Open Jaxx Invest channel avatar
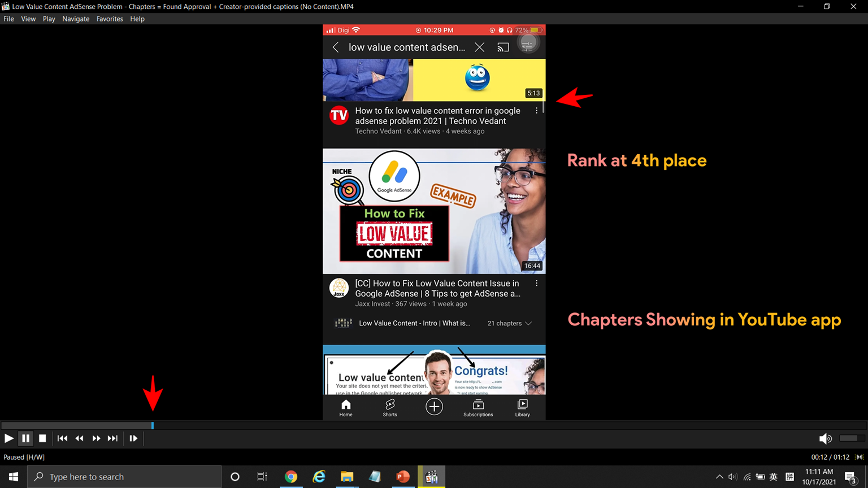The height and width of the screenshot is (488, 868). (339, 288)
